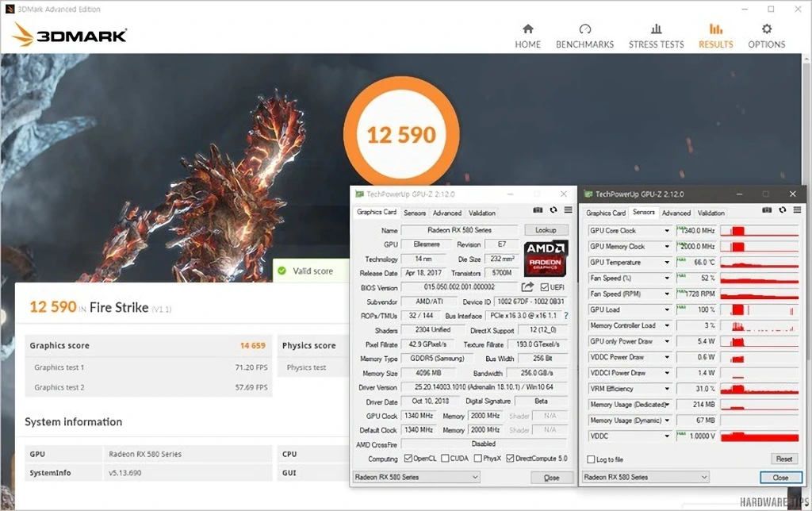Screen dimensions: 812x511
Task: Open Advanced tab in right GPU-Z window
Action: [676, 213]
